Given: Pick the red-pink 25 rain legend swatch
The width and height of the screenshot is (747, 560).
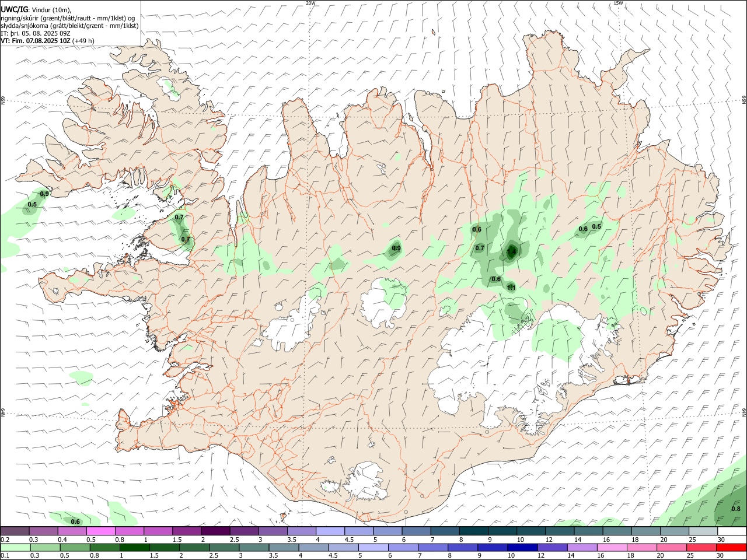Looking at the screenshot, I should click(701, 547).
